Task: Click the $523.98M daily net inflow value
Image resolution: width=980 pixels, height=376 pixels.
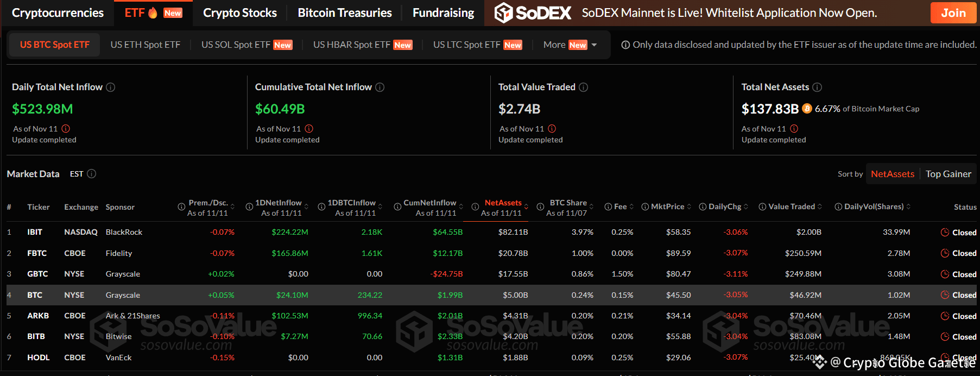Action: 42,109
